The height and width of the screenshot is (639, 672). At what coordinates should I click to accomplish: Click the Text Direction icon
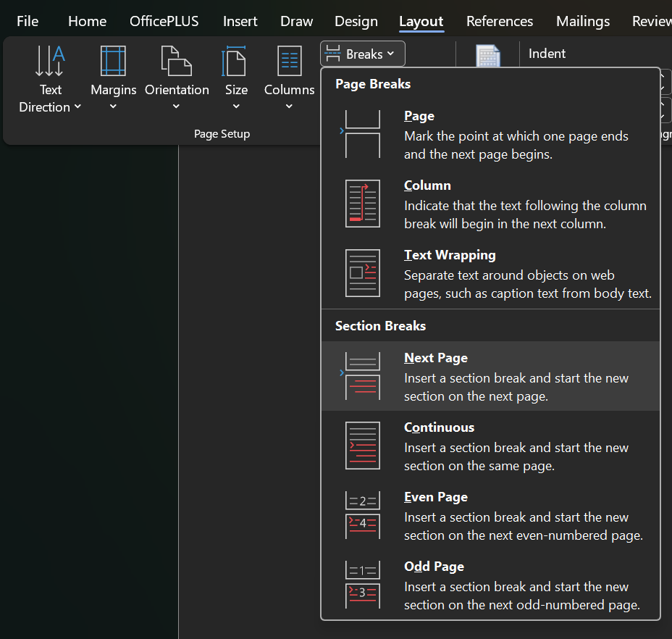(50, 62)
